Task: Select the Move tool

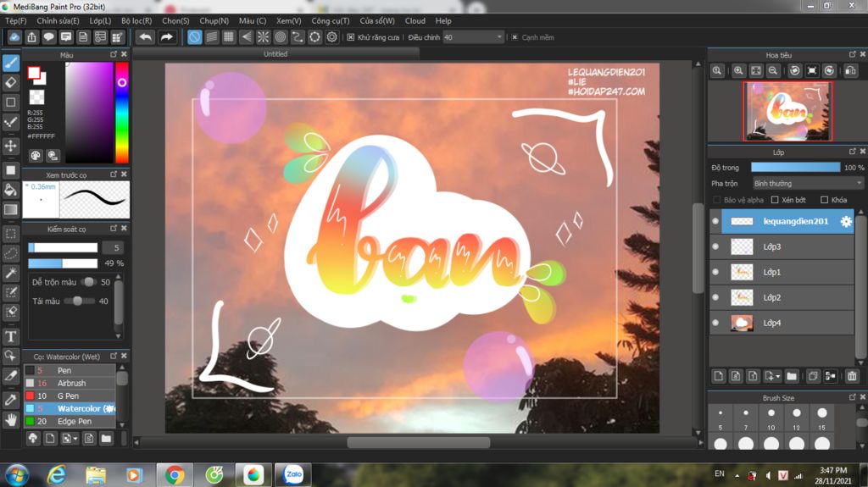Action: [x=10, y=146]
